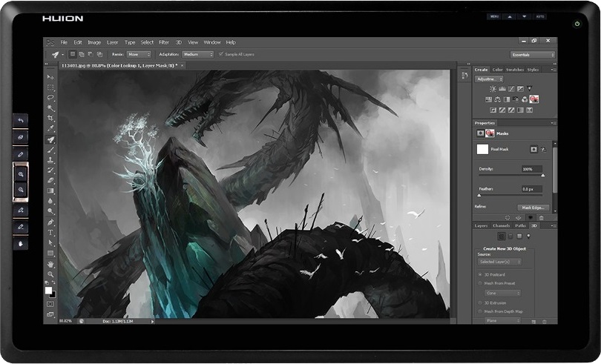Add a Brightness/Contrast adjustment
The width and height of the screenshot is (601, 364).
[x=493, y=89]
